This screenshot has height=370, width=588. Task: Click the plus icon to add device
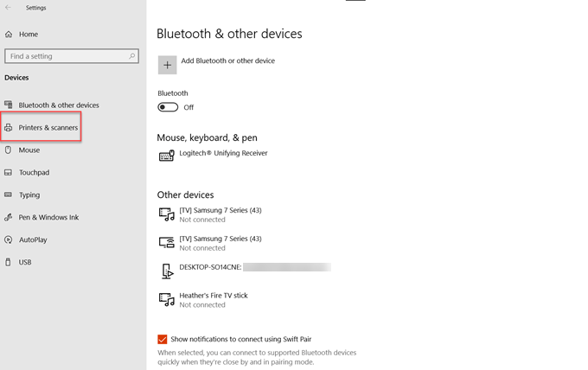coord(167,65)
